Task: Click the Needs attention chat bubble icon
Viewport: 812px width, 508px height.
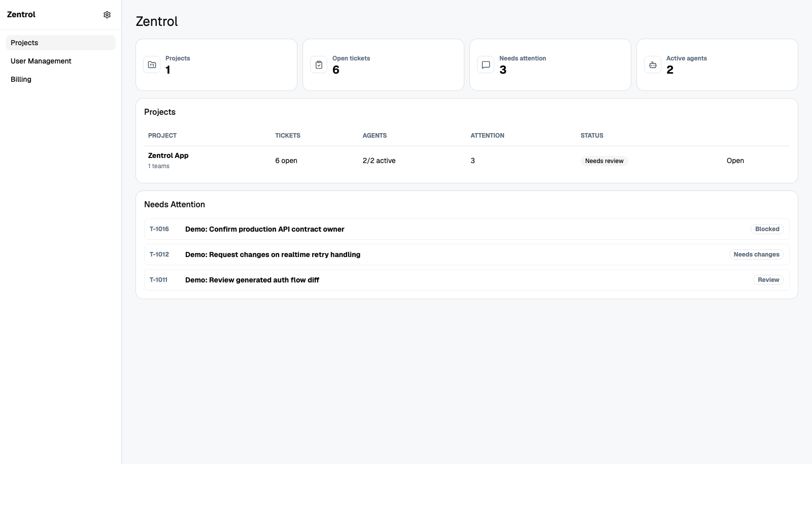Action: [x=486, y=65]
